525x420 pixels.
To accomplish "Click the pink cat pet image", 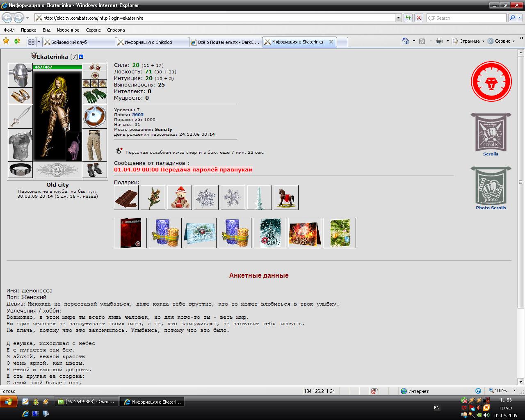I will (74, 146).
